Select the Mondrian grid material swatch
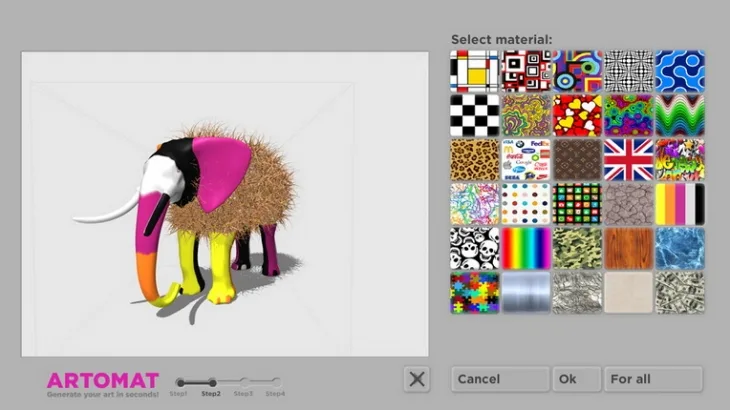The image size is (730, 410). 474,71
